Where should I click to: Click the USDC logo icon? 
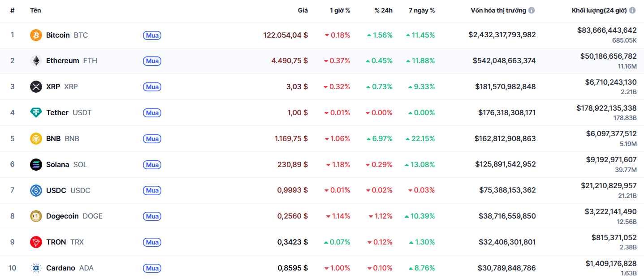(36, 191)
